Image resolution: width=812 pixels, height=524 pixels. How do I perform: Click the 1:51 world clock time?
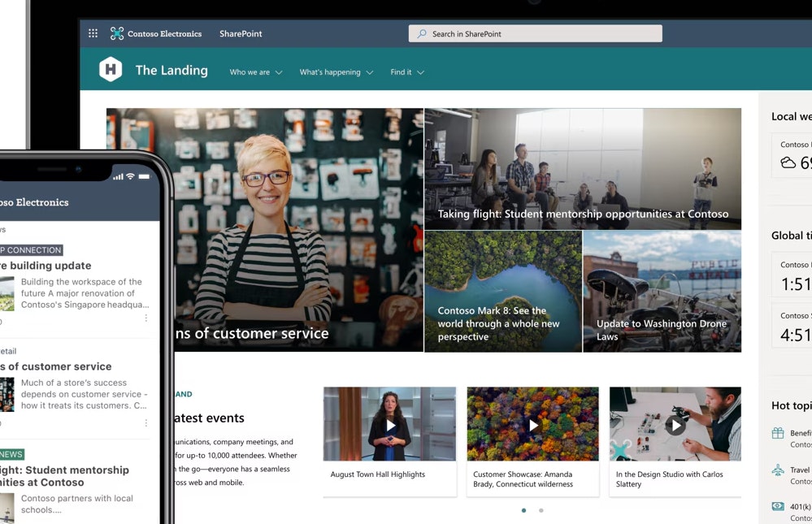pyautogui.click(x=796, y=284)
